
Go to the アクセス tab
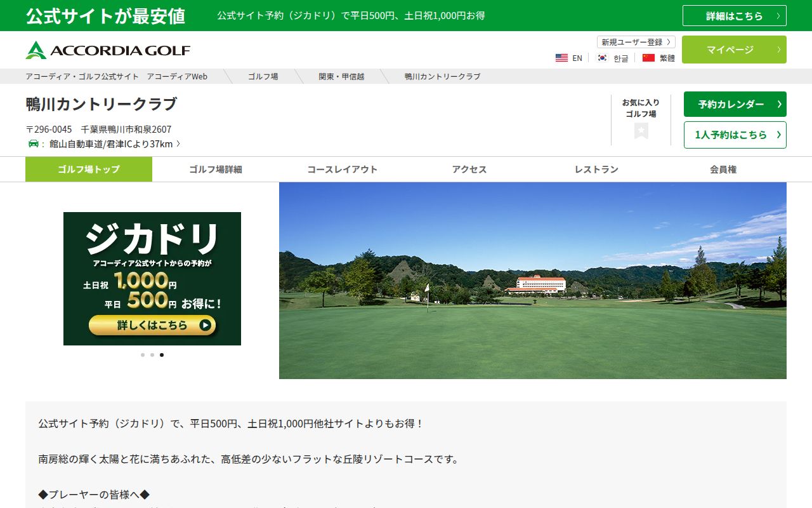(x=469, y=170)
